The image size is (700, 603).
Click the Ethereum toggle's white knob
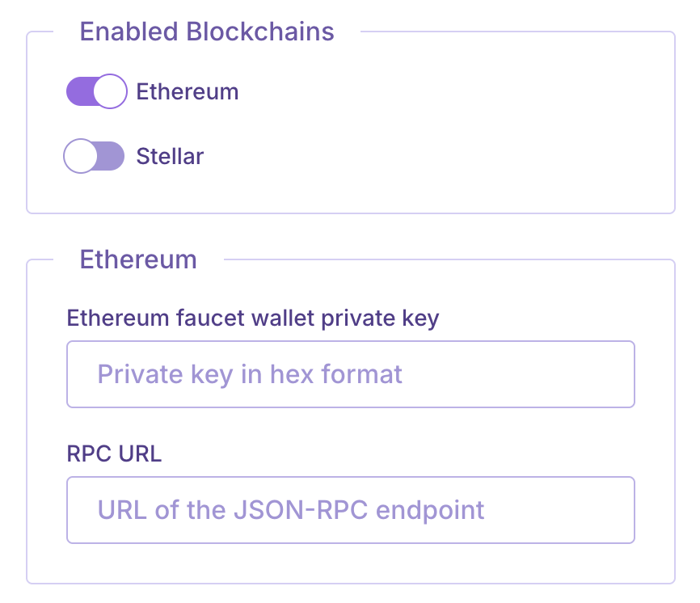[111, 91]
